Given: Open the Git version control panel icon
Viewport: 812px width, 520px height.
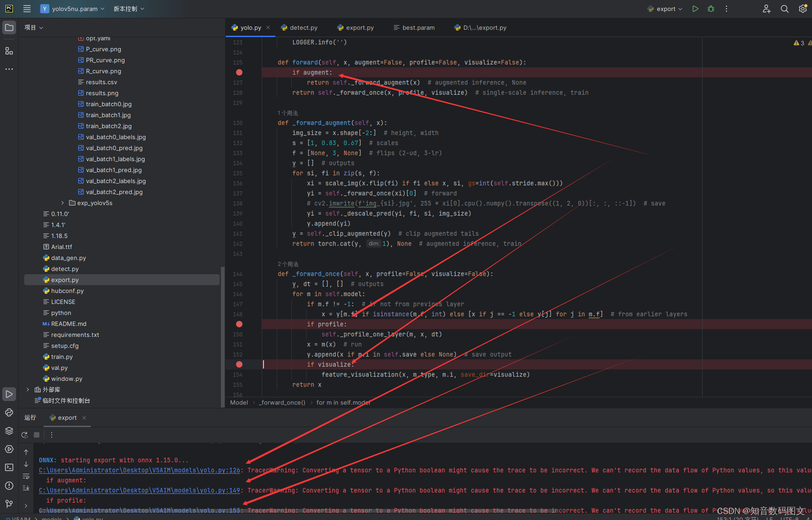Looking at the screenshot, I should pos(9,504).
